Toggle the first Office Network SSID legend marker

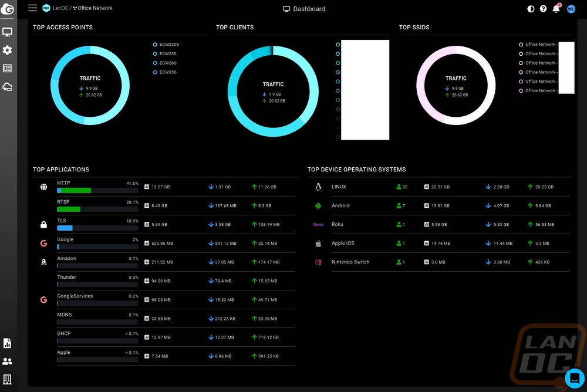(x=521, y=45)
